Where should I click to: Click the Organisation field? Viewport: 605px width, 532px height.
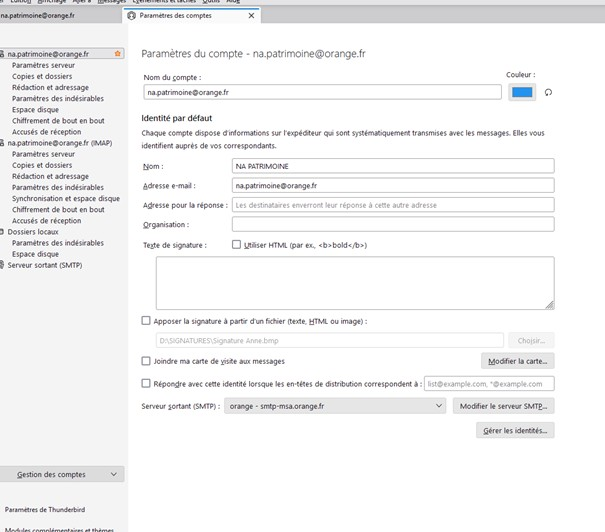click(393, 224)
